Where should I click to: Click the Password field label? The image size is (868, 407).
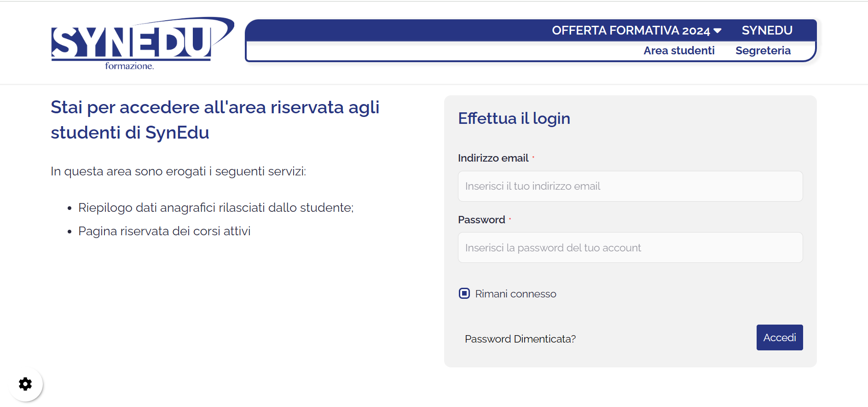click(x=481, y=220)
